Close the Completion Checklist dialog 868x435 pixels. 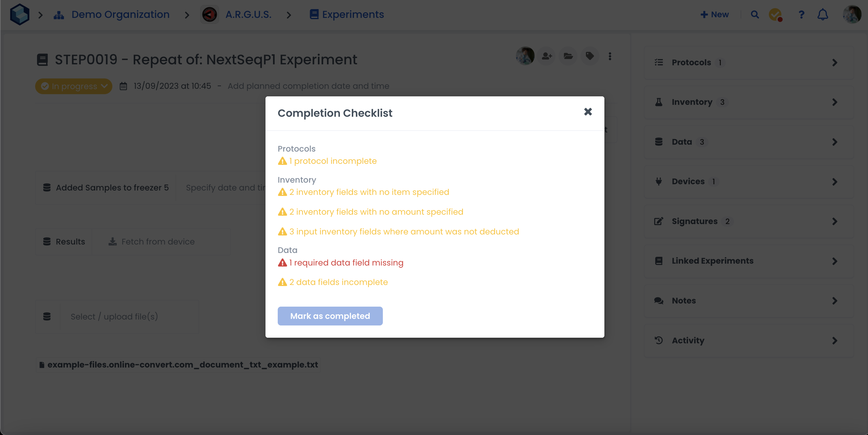(588, 112)
